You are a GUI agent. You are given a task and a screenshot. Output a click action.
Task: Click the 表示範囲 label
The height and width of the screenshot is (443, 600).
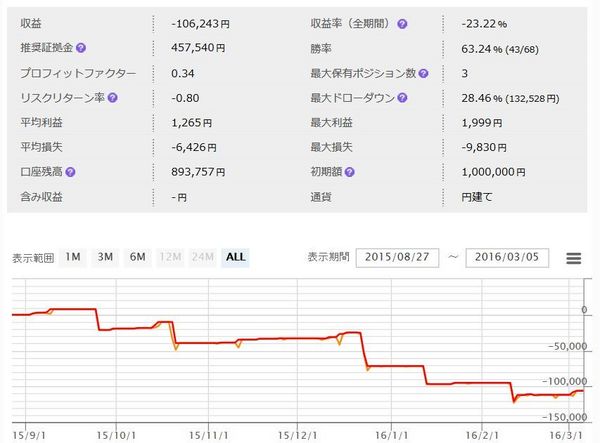click(33, 258)
